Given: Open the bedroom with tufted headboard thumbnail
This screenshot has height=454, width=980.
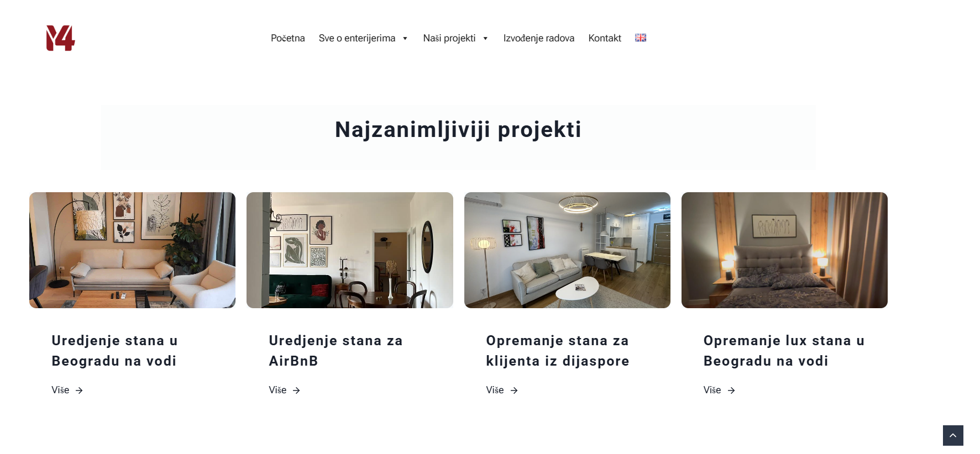Looking at the screenshot, I should click(x=784, y=250).
